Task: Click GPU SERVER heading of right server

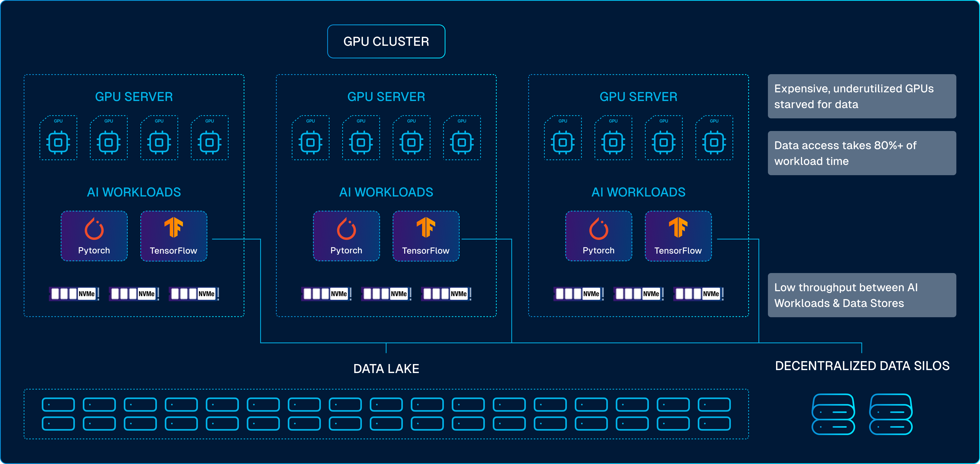Action: 638,97
